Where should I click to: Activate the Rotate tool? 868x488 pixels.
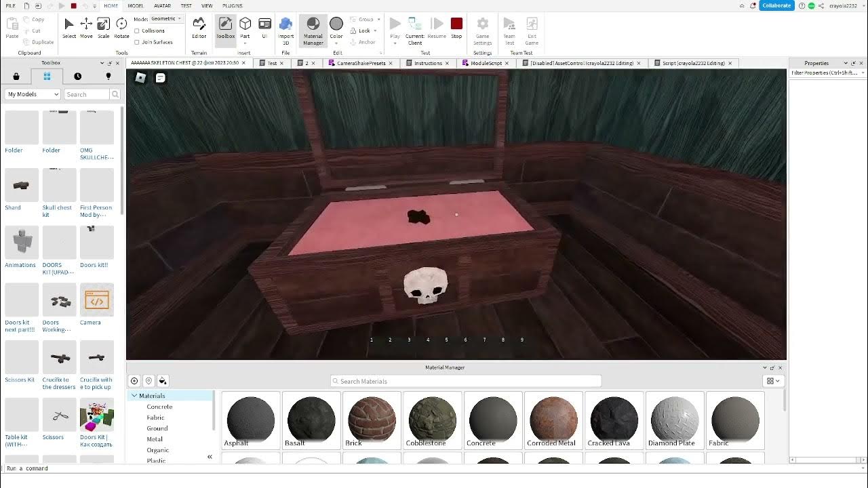(121, 28)
